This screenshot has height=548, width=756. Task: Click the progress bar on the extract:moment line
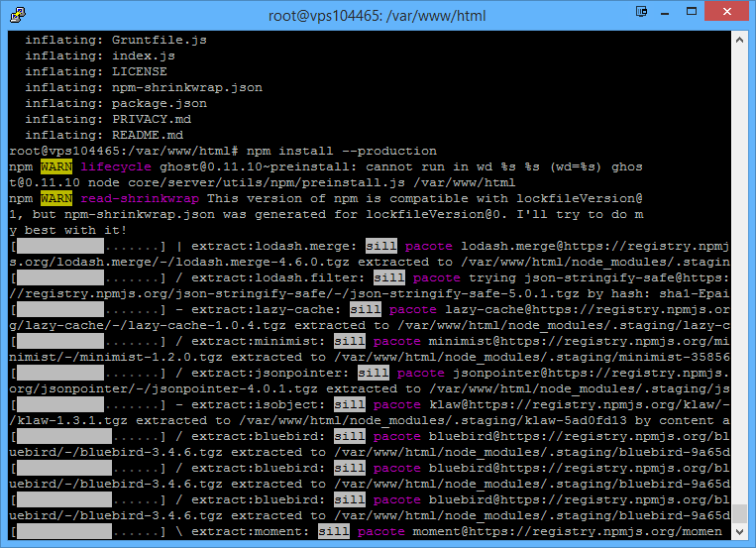click(x=59, y=531)
